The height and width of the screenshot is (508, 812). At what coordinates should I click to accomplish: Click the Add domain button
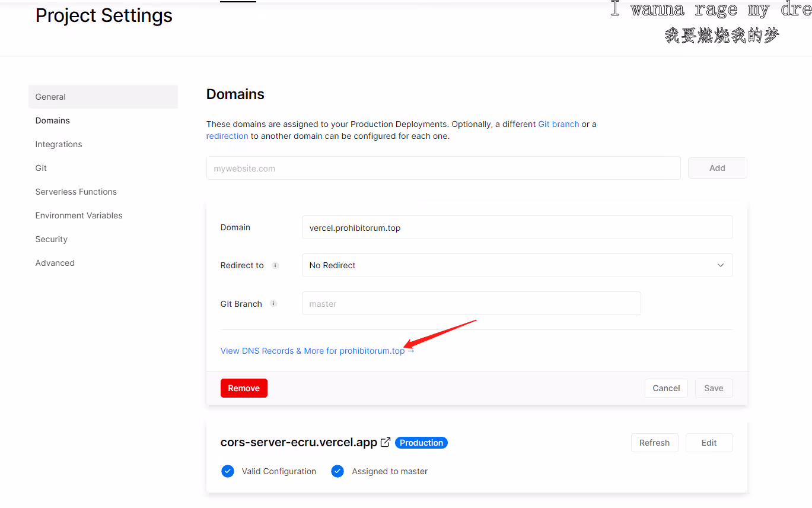coord(717,168)
